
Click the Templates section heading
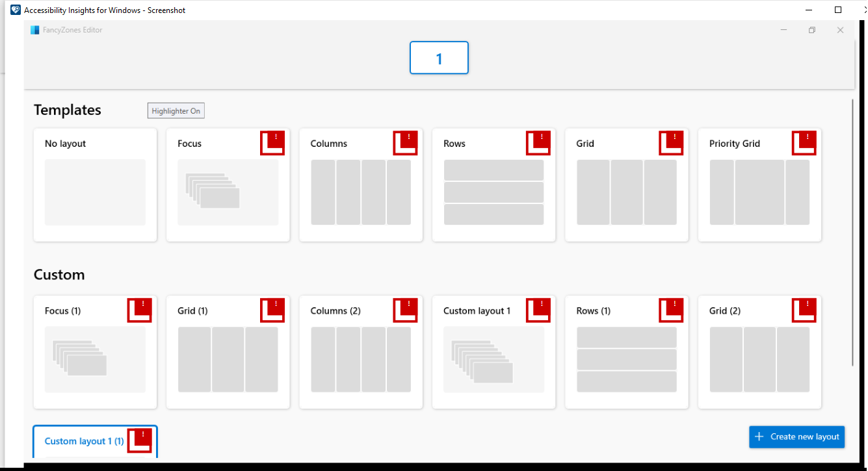[x=68, y=110]
